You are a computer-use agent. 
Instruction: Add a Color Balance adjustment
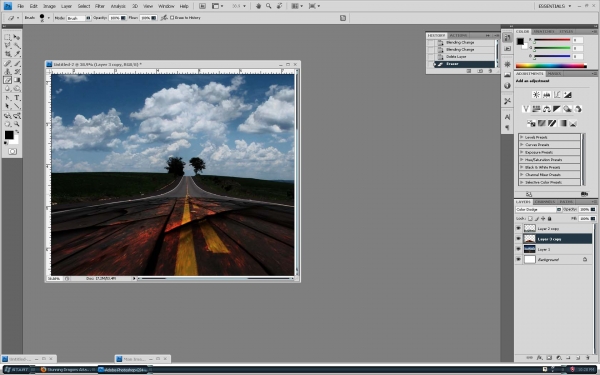pyautogui.click(x=546, y=109)
